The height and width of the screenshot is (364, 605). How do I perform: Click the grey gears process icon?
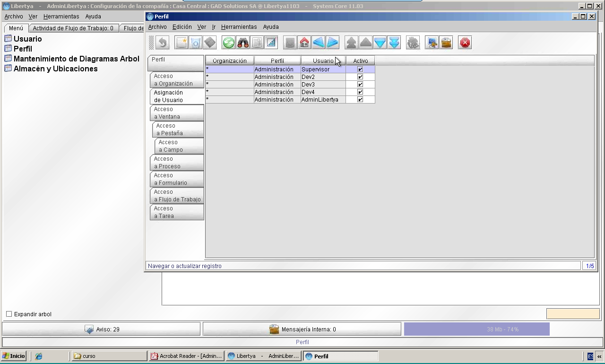pyautogui.click(x=413, y=43)
